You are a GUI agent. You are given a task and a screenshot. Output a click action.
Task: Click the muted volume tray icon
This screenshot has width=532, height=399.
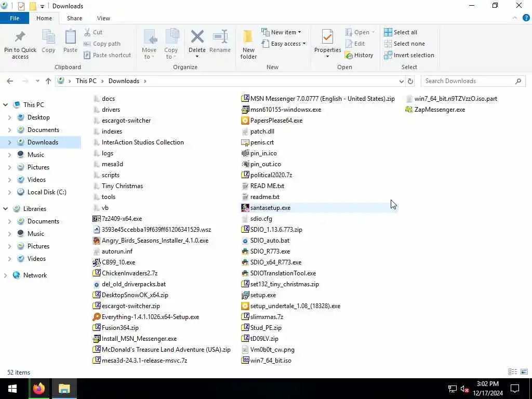tap(464, 389)
